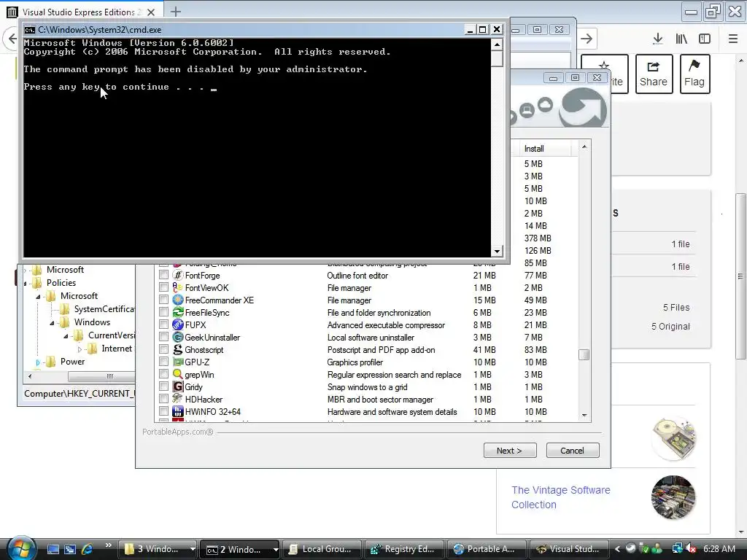747x560 pixels.
Task: Check the HWiNFO 32+64 checkbox
Action: coord(163,411)
